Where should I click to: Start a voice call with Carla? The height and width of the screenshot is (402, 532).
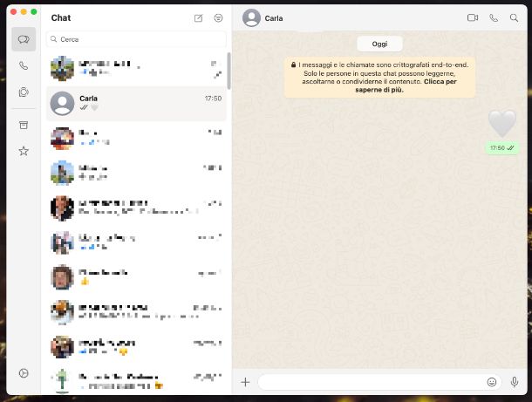click(494, 17)
